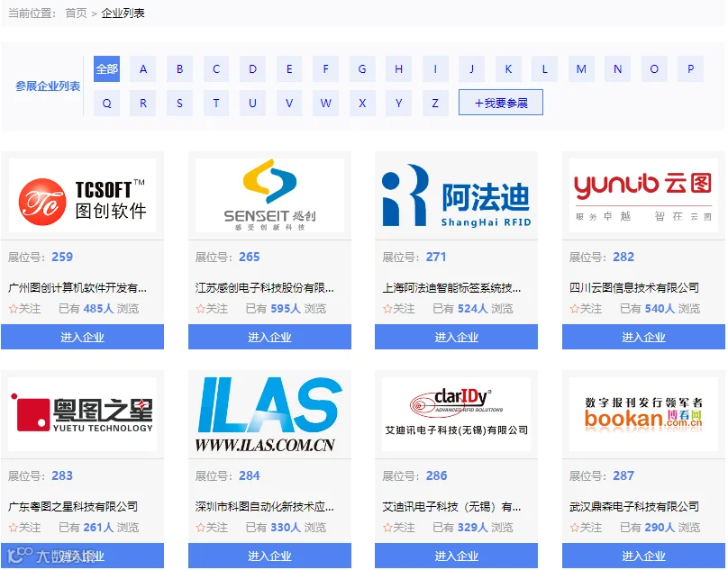Open bookan 博看网 logo thumbnail
The height and width of the screenshot is (570, 728).
(x=643, y=414)
